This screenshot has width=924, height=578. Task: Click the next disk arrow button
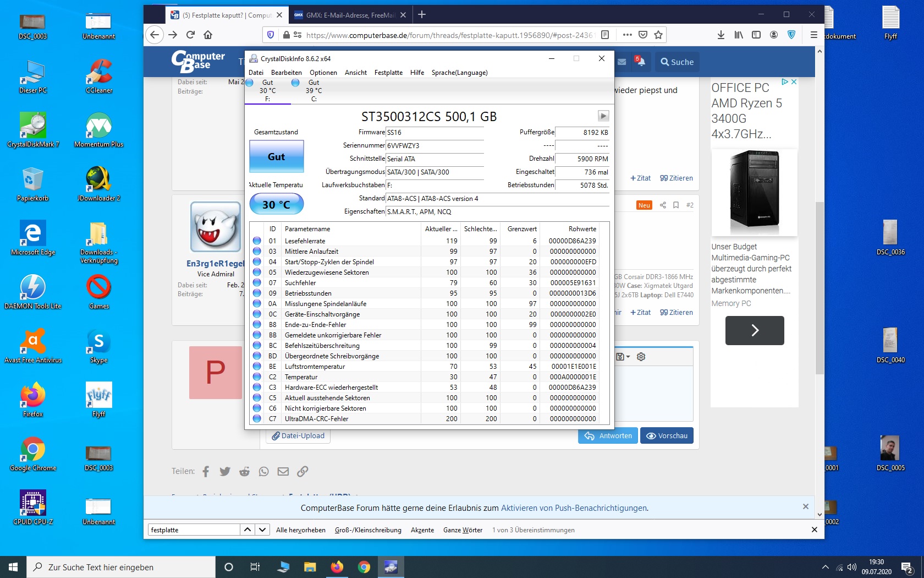click(x=603, y=116)
